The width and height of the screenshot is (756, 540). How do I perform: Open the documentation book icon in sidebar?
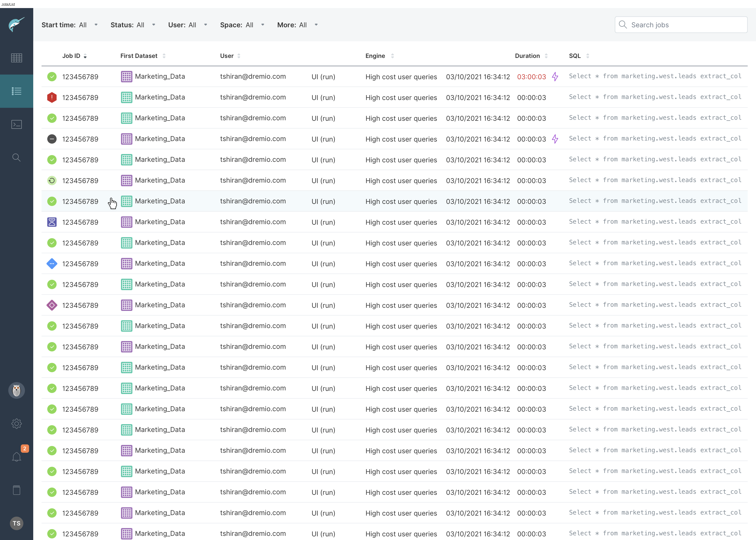point(17,490)
